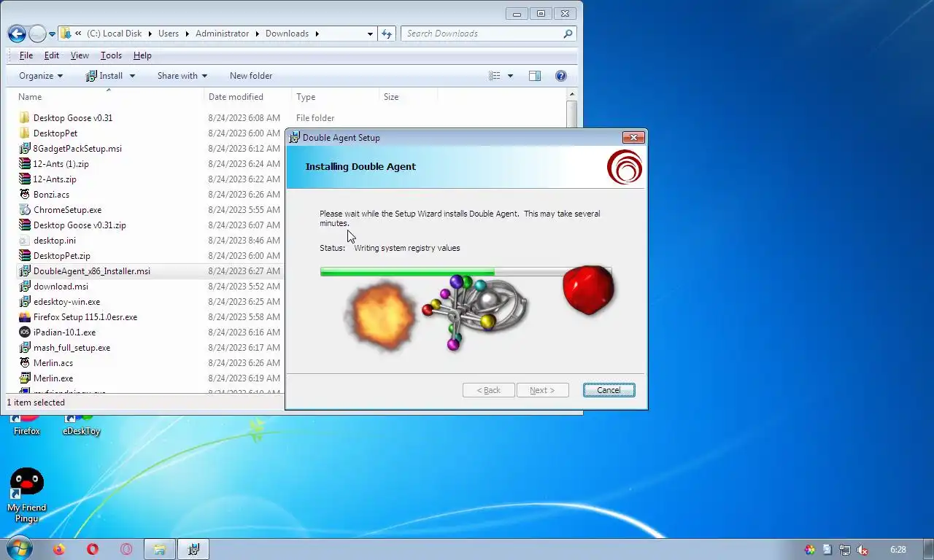Open recent pages dropdown next to Forward
934x560 pixels.
tap(52, 34)
